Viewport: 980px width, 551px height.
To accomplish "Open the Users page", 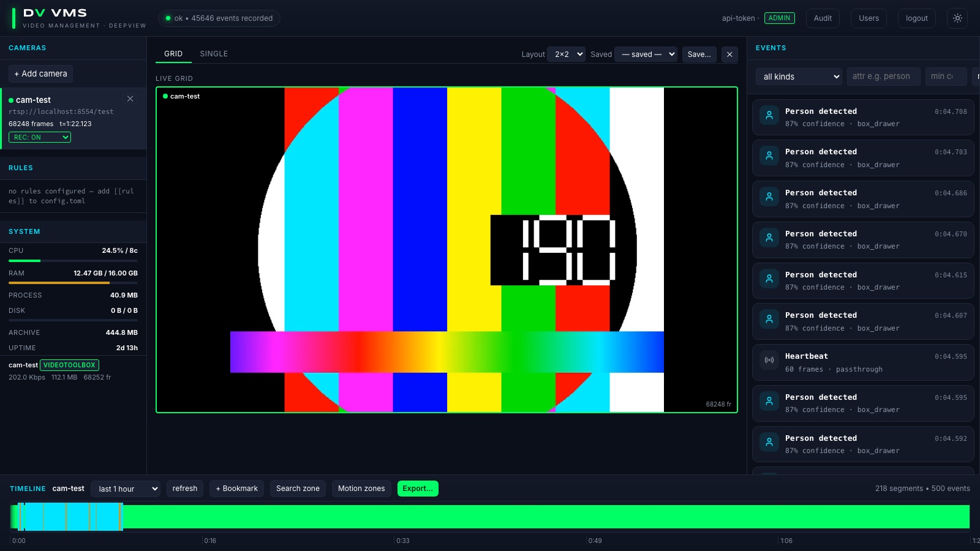I will tap(869, 18).
